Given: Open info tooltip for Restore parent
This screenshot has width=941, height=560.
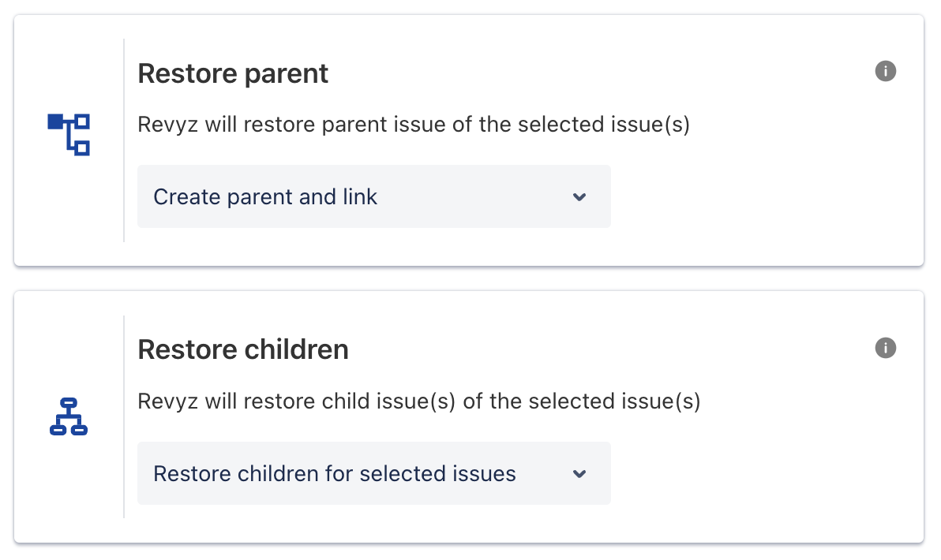Looking at the screenshot, I should [x=886, y=72].
